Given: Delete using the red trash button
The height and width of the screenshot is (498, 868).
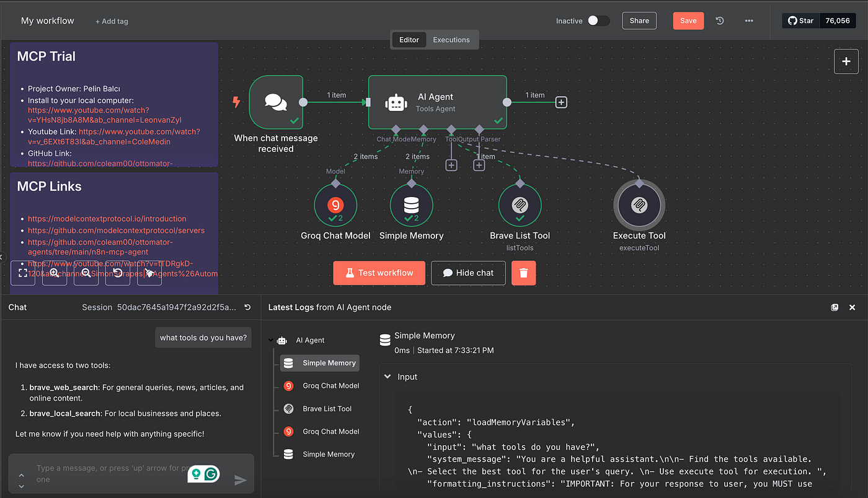Looking at the screenshot, I should [523, 273].
